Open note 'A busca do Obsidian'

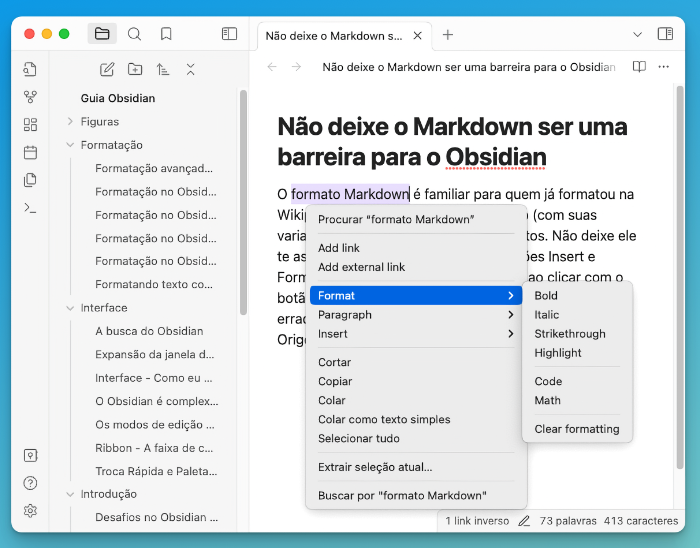(150, 331)
